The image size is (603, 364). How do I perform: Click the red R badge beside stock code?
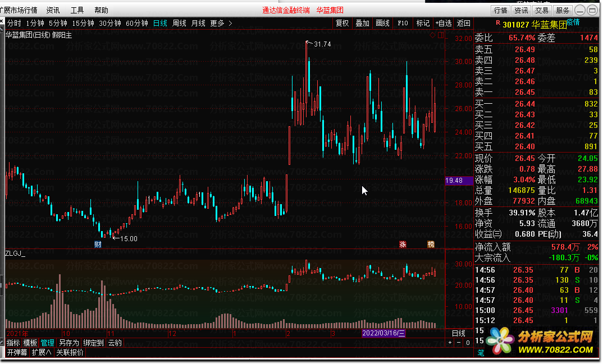coord(498,22)
